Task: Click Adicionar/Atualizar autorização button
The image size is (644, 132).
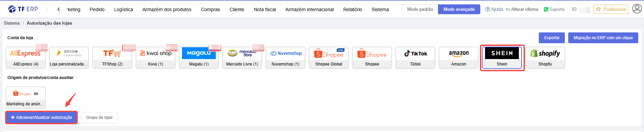Action: point(42,117)
